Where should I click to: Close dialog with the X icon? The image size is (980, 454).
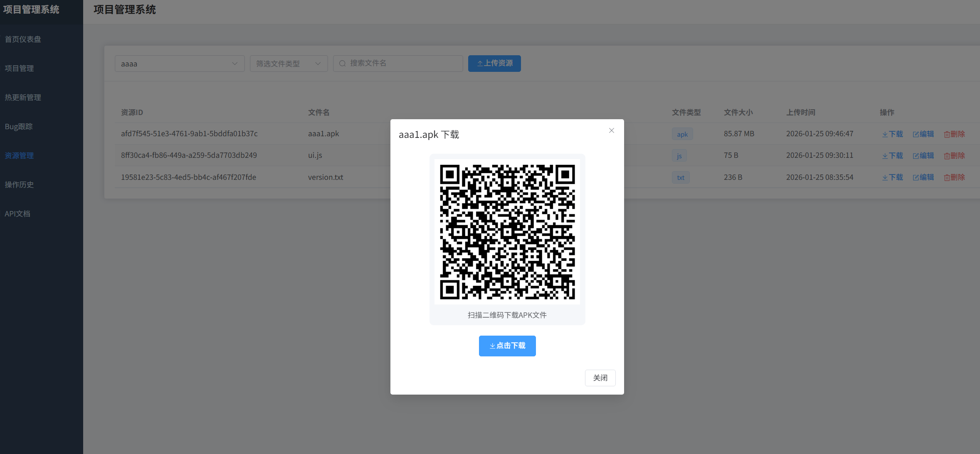coord(611,130)
